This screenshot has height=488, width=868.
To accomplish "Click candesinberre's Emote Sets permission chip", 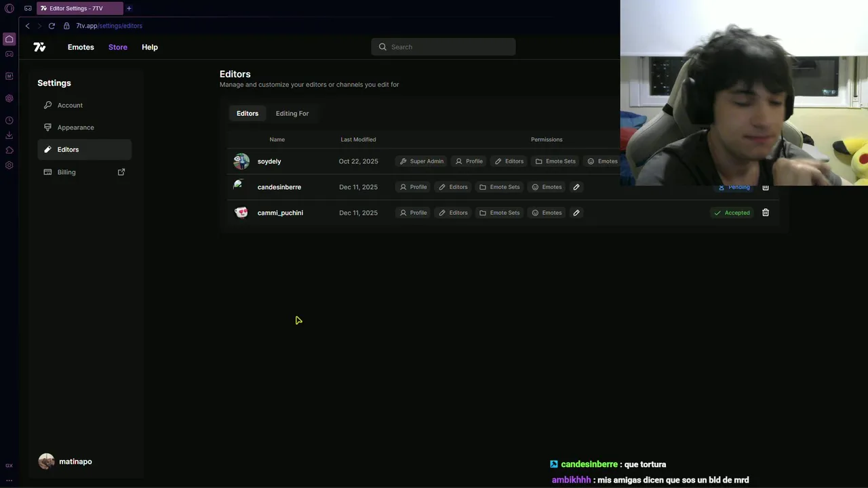I will (x=500, y=187).
